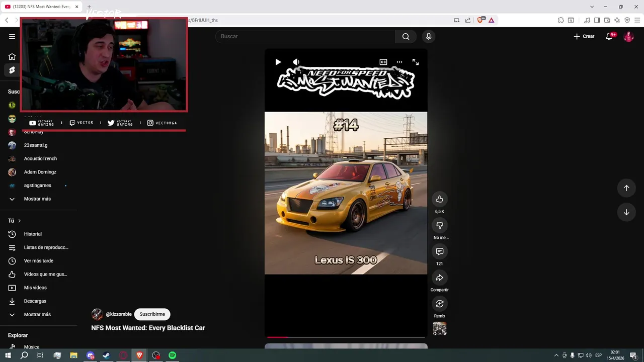Like the Short with thumbs up

coord(440,199)
